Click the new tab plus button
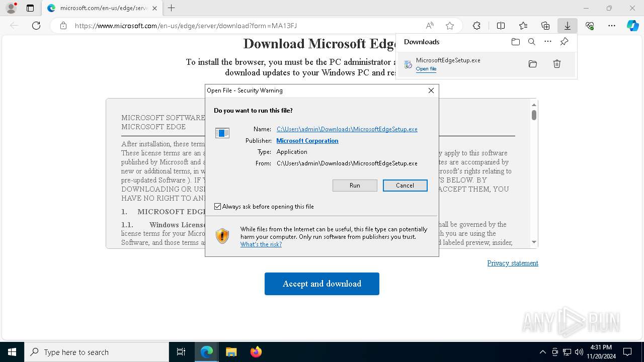The image size is (644, 362). (172, 8)
